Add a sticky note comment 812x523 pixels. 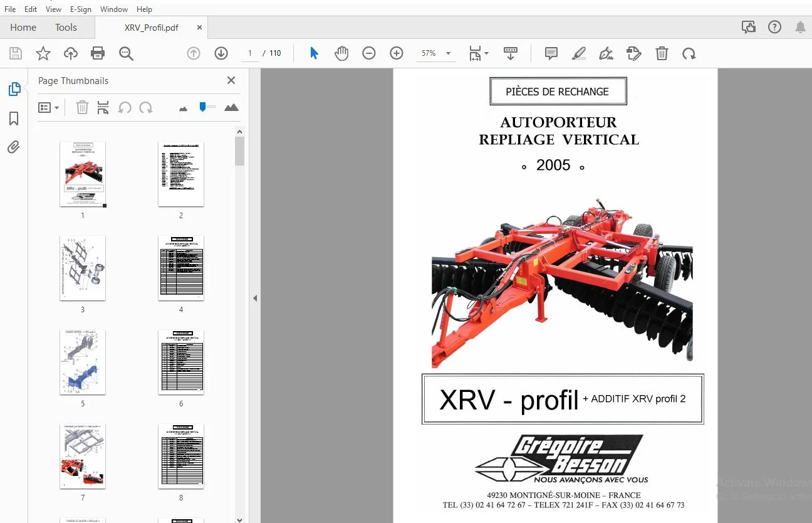point(551,53)
